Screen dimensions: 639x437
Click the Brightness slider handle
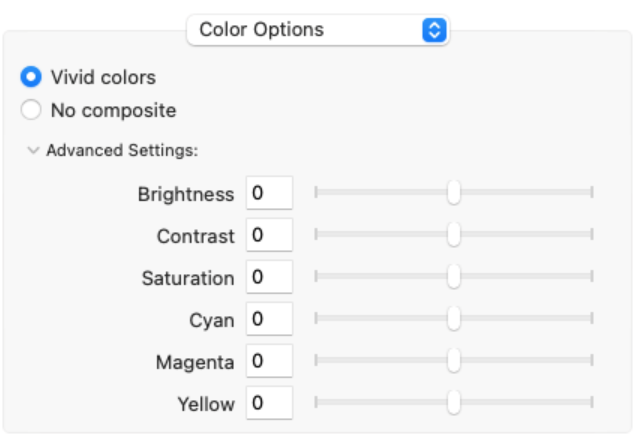[x=454, y=192]
